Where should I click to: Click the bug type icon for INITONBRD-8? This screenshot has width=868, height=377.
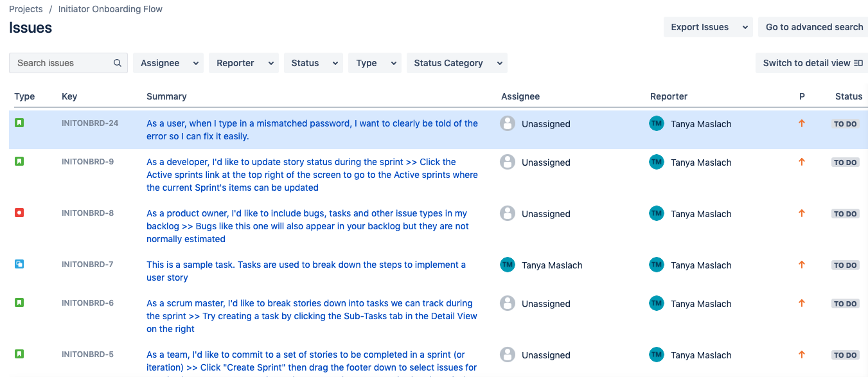click(x=19, y=213)
